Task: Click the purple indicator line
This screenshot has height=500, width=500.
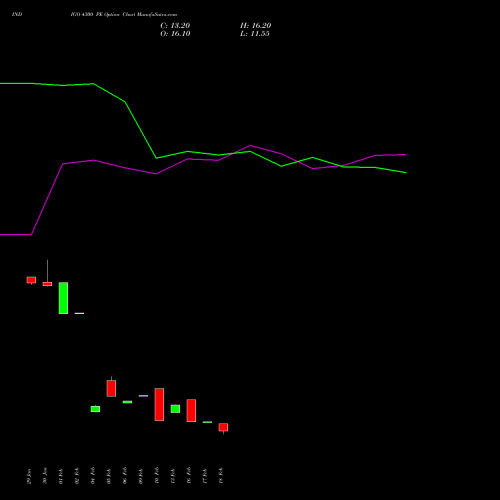Action: [47, 199]
